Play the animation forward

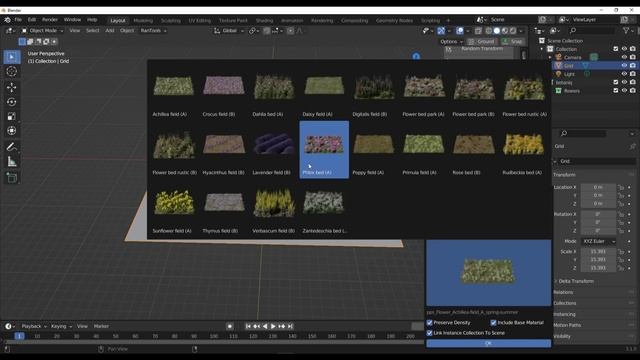(x=273, y=326)
